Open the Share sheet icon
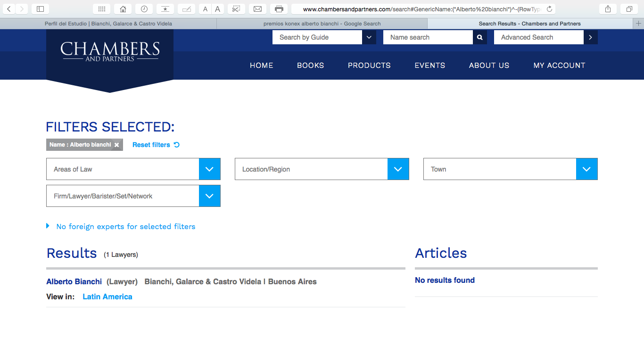 pos(608,9)
